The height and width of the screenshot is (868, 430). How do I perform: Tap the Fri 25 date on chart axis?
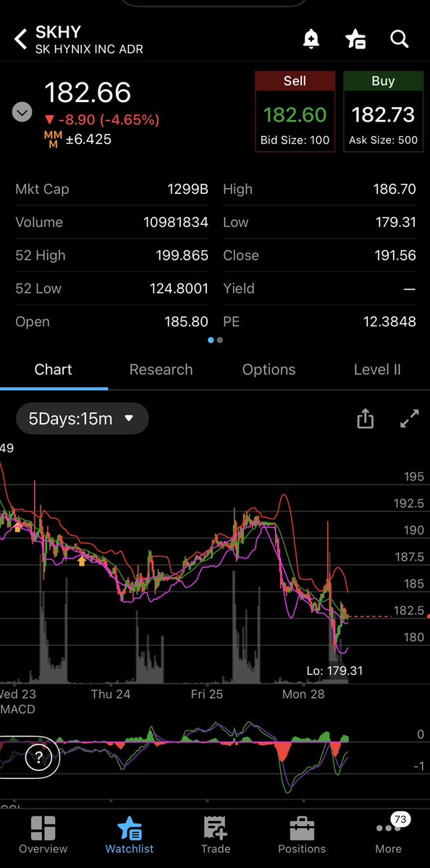pos(207,694)
